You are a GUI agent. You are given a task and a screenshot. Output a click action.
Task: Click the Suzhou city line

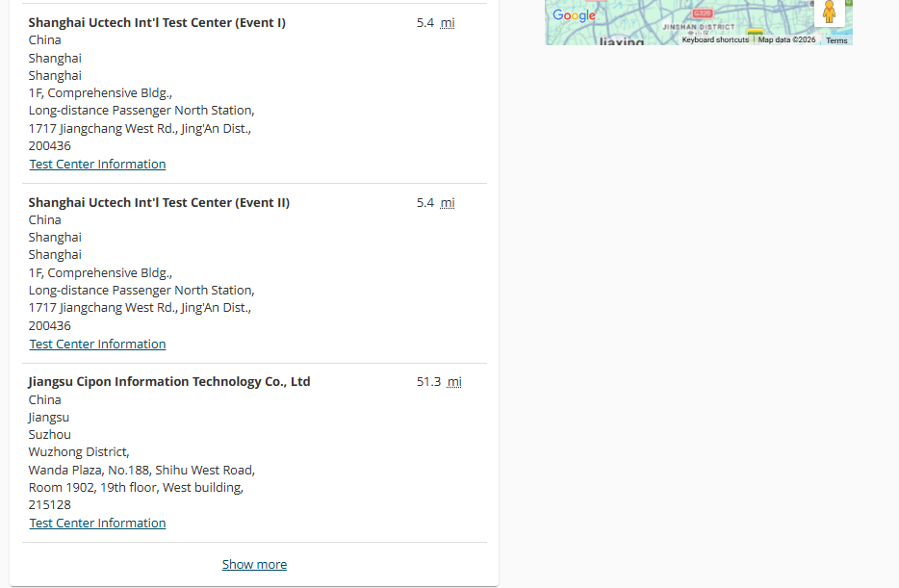[x=50, y=435]
